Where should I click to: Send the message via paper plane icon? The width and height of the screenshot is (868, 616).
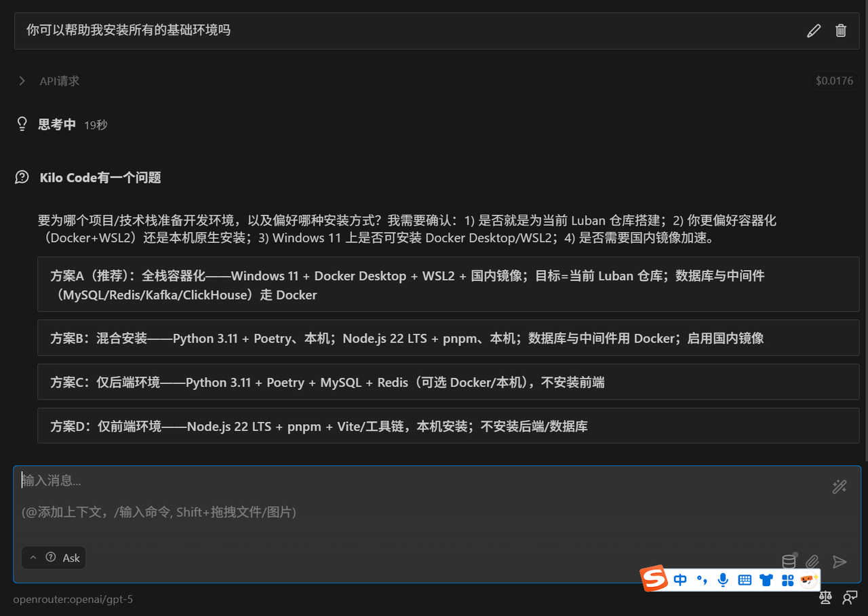coord(839,562)
